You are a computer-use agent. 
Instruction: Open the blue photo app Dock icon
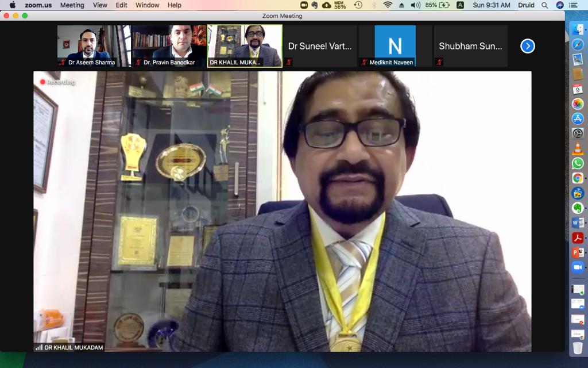click(x=578, y=193)
